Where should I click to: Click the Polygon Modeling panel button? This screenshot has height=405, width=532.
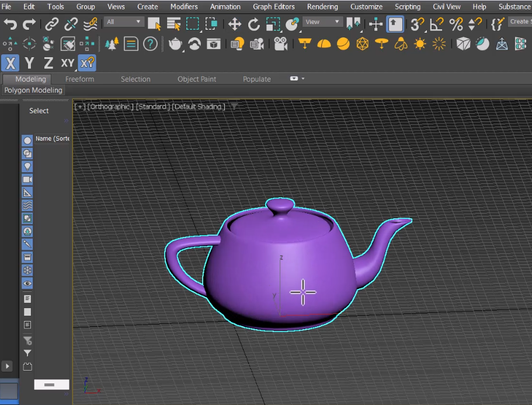pyautogui.click(x=33, y=90)
